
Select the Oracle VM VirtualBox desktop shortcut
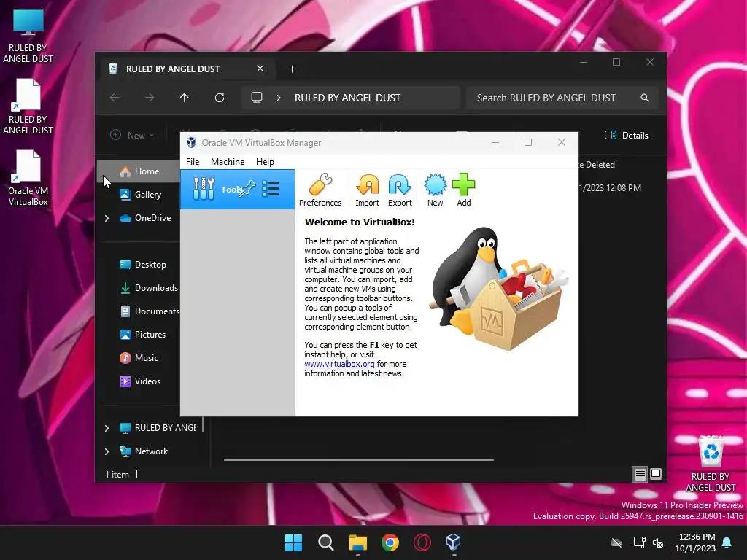tap(28, 178)
